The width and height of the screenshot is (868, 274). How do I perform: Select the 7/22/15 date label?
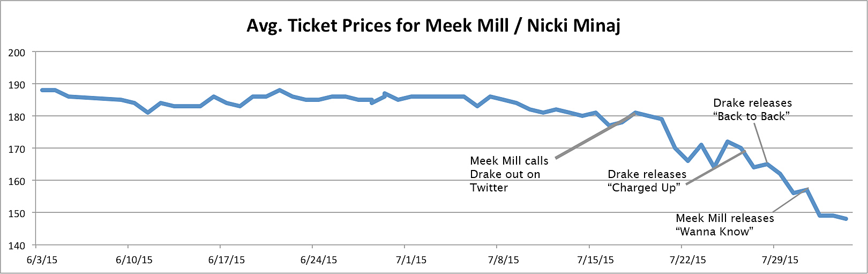[x=687, y=260]
